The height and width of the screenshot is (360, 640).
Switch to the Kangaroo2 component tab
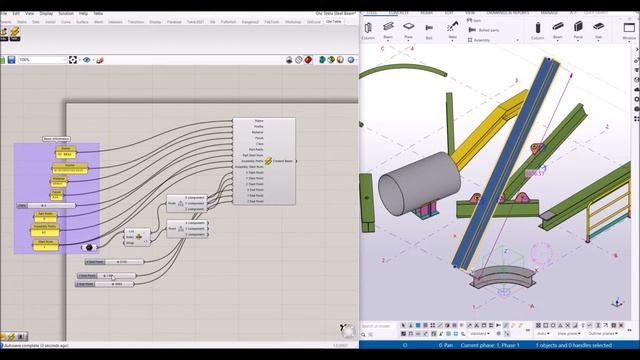[x=250, y=22]
